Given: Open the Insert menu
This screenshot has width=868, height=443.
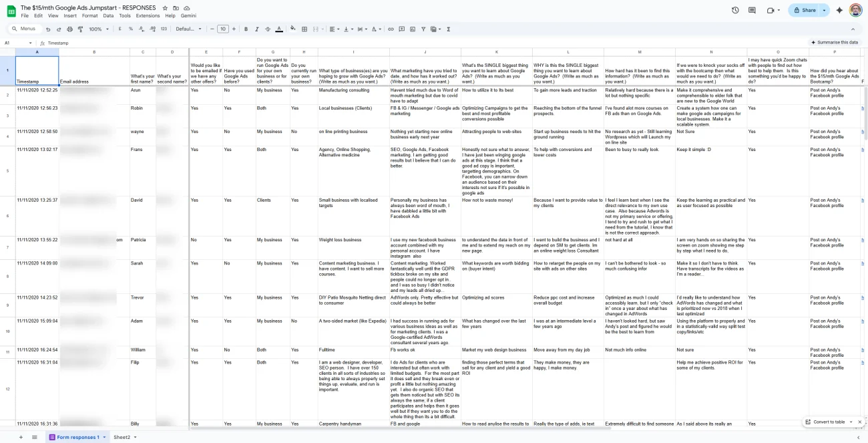Looking at the screenshot, I should pos(70,15).
